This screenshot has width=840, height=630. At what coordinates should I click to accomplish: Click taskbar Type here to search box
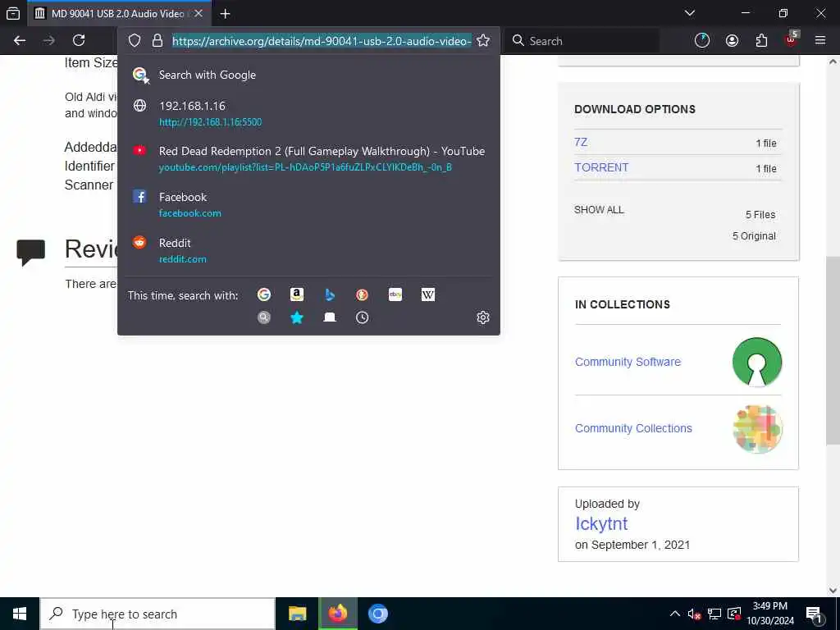[157, 614]
